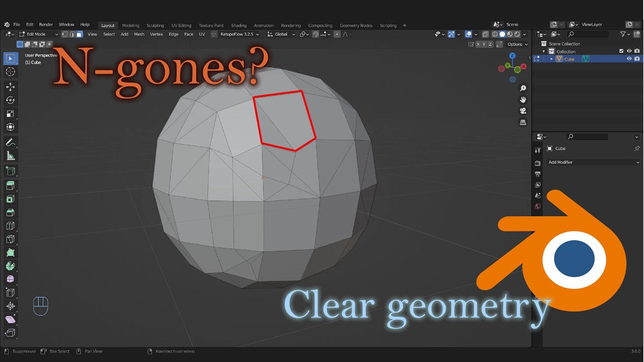Toggle the camera view icon

coord(523,111)
